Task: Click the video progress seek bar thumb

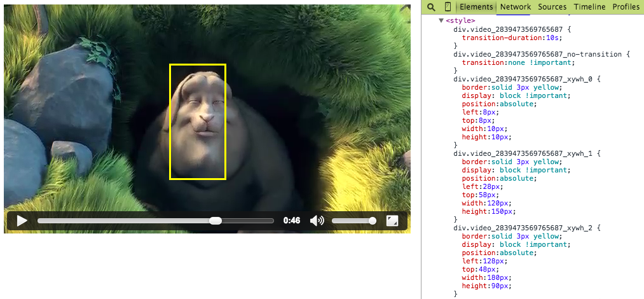Action: pyautogui.click(x=216, y=221)
